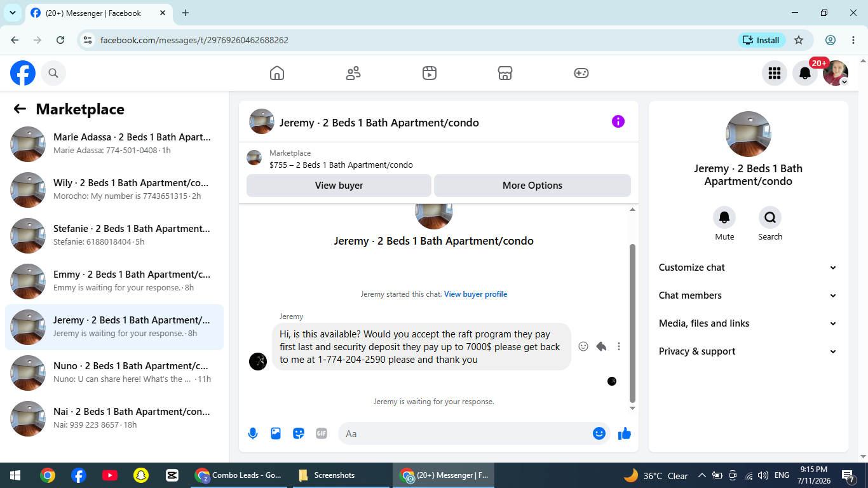Send a thumbs-up like

tap(625, 433)
